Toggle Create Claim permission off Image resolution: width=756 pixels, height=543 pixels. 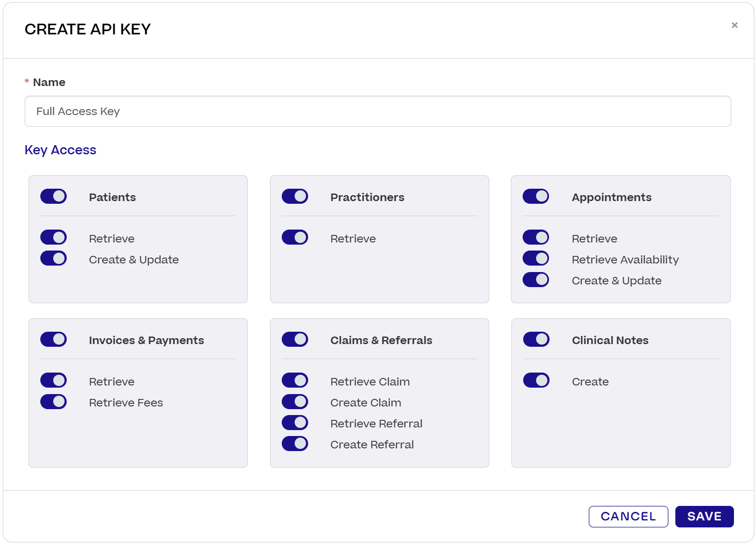pyautogui.click(x=295, y=402)
